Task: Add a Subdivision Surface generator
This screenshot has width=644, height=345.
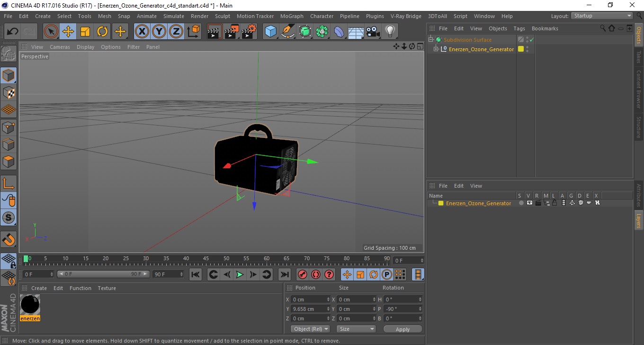Action: [305, 32]
